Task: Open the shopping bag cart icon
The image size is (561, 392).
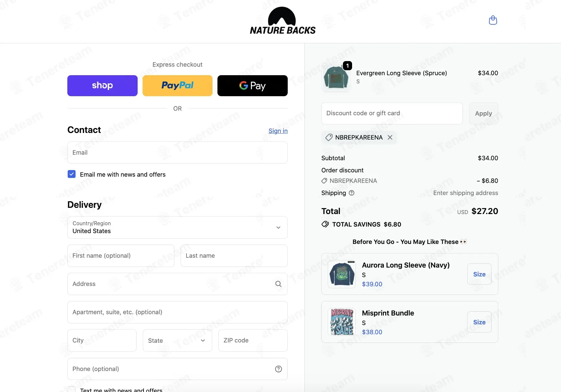Action: tap(493, 20)
